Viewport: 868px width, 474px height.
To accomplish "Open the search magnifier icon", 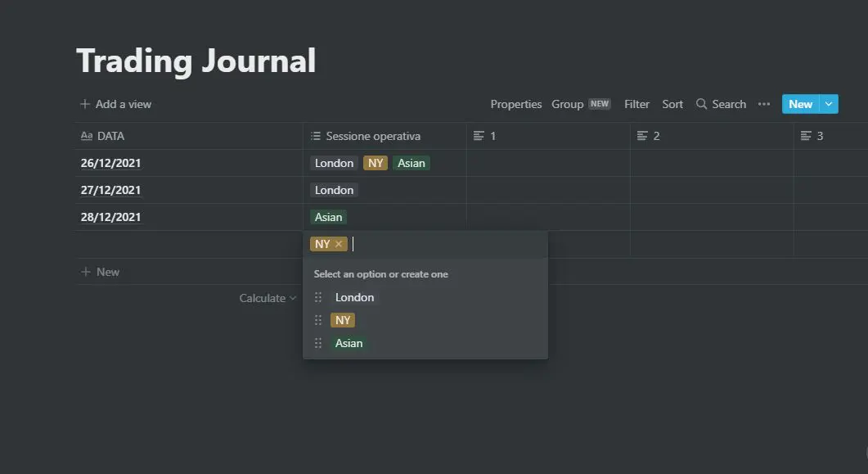I will pos(701,104).
